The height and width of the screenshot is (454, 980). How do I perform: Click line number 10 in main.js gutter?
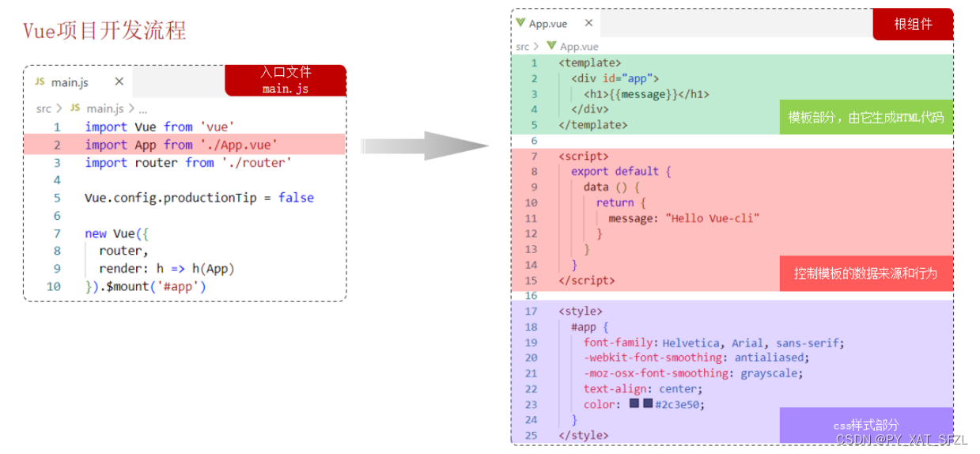click(53, 286)
